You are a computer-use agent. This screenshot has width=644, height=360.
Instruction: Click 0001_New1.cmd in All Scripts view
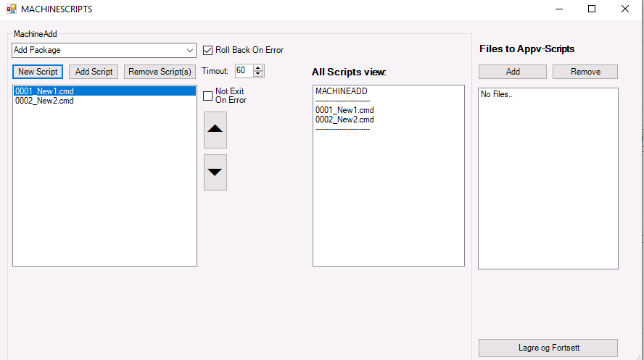click(344, 110)
